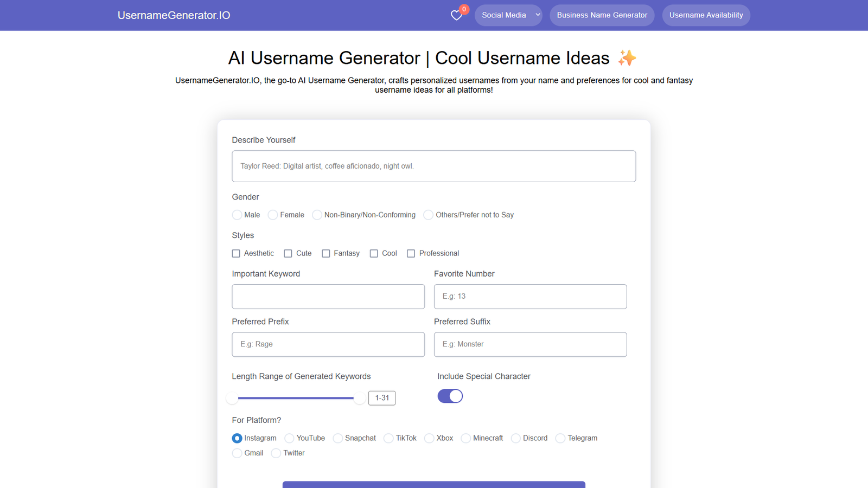Focus the Important Keyword field
The image size is (868, 488).
pyautogui.click(x=328, y=297)
